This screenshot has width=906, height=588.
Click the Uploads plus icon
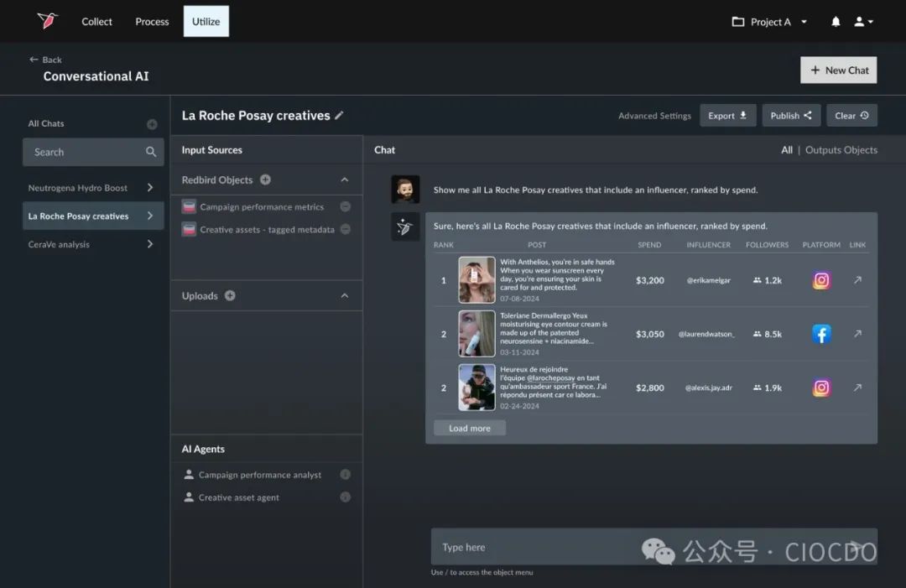(230, 296)
